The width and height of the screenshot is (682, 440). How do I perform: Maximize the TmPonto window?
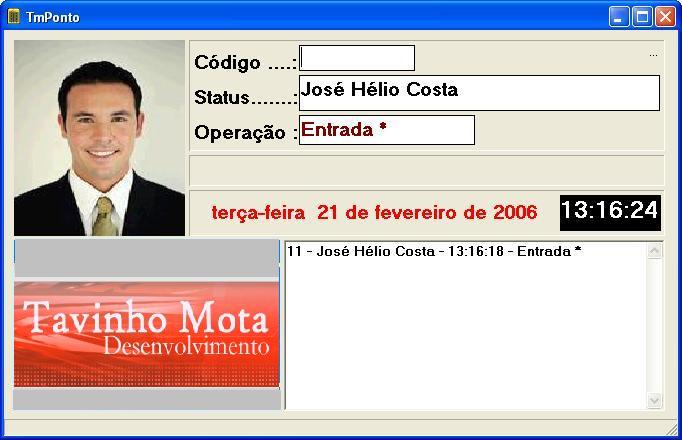point(642,17)
